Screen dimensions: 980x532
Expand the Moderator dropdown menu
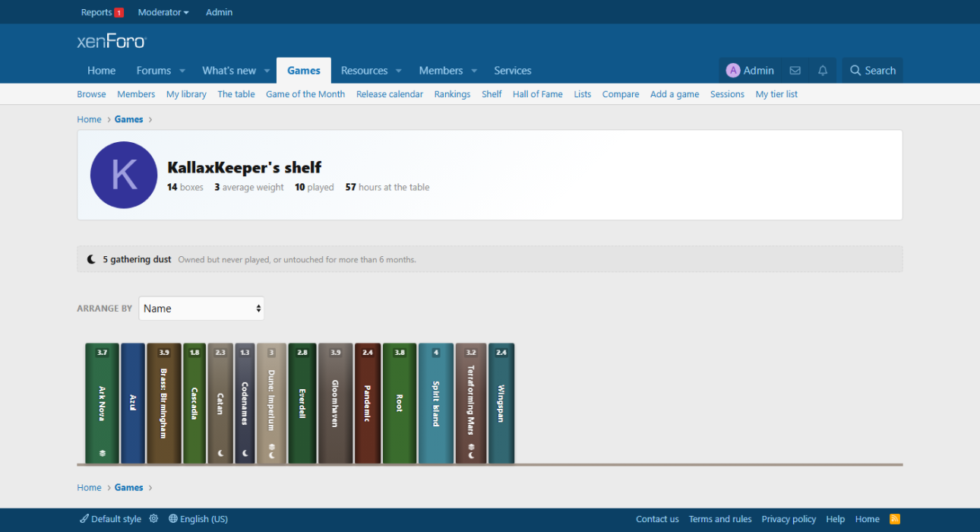[x=163, y=12]
